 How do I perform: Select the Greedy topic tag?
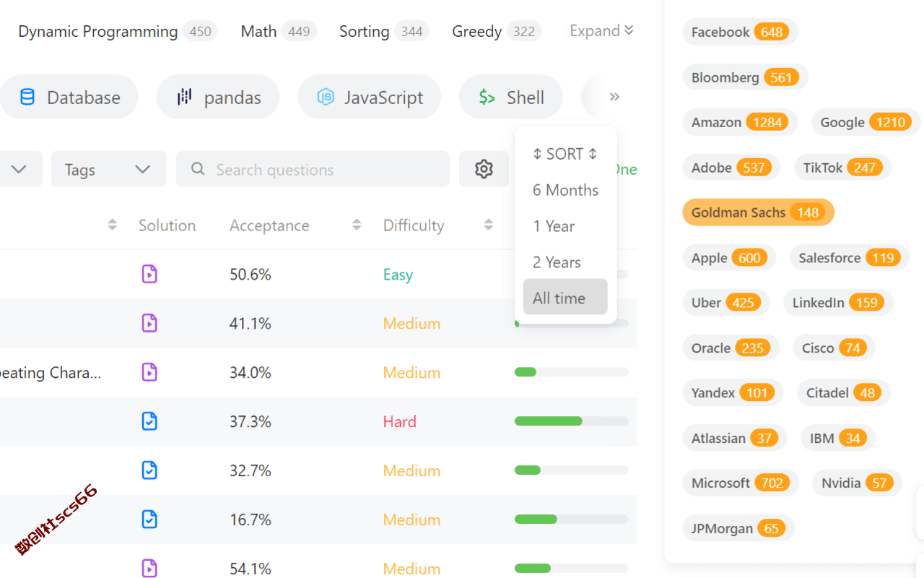(497, 32)
